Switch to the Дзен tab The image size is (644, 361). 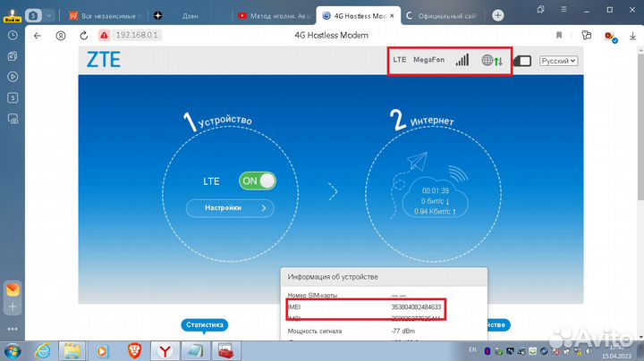click(x=190, y=16)
